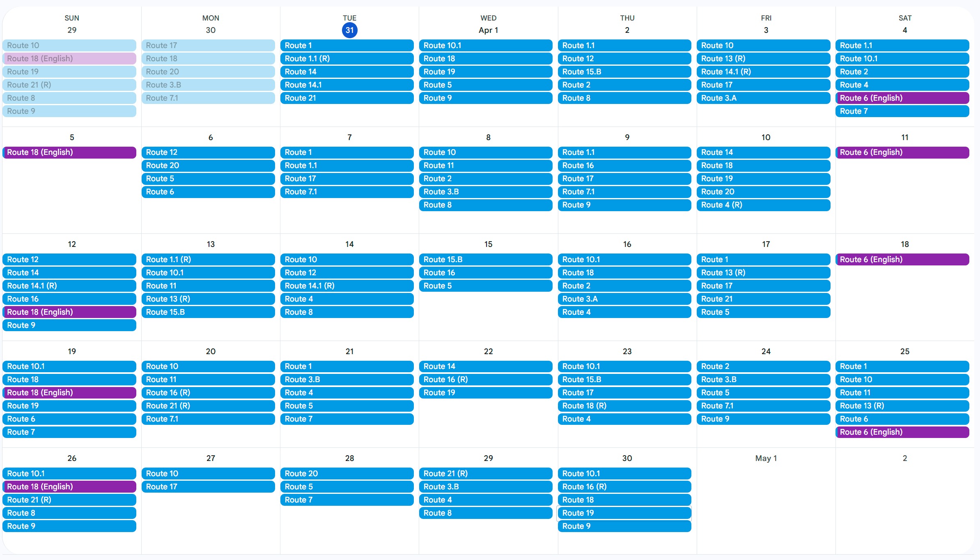Viewport: 980px width, 560px height.
Task: Open faded Route 3.B event on Monday 30
Action: click(208, 85)
